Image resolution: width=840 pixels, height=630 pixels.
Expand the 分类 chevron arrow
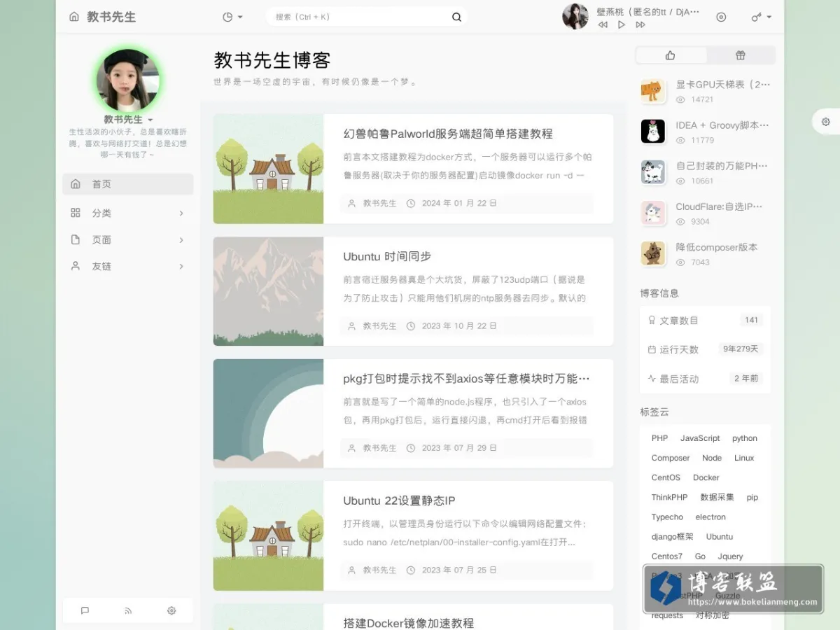click(181, 213)
